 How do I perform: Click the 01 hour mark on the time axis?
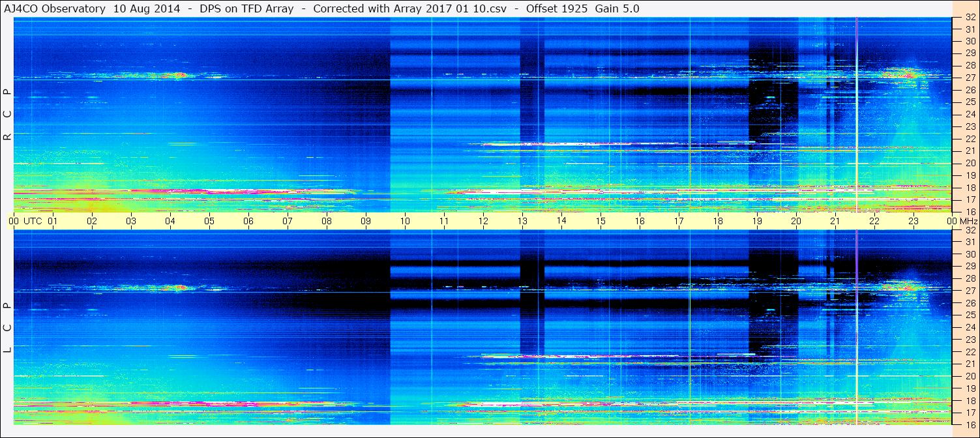pos(53,221)
